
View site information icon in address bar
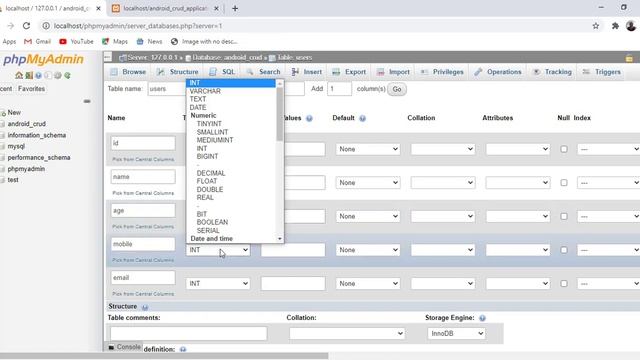point(46,26)
